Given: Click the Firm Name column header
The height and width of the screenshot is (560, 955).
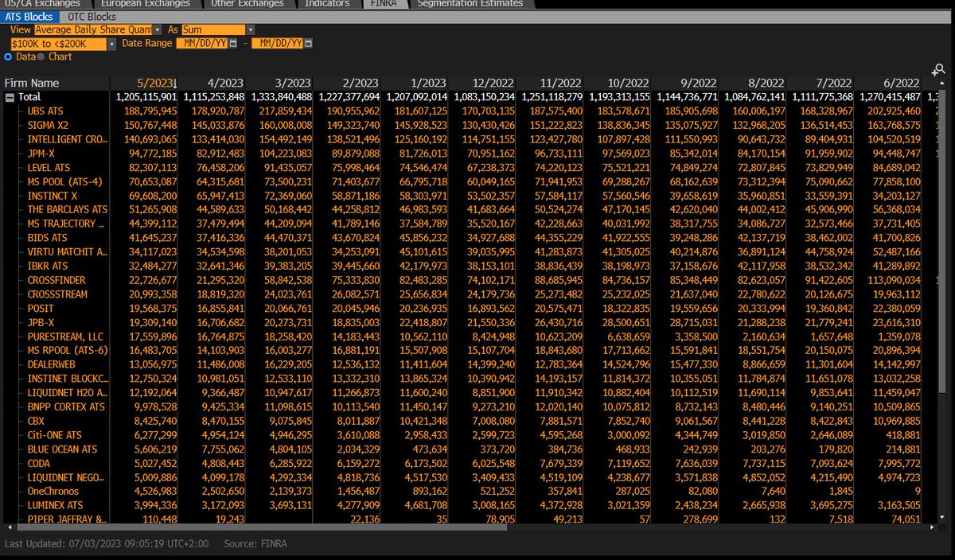Looking at the screenshot, I should point(56,83).
